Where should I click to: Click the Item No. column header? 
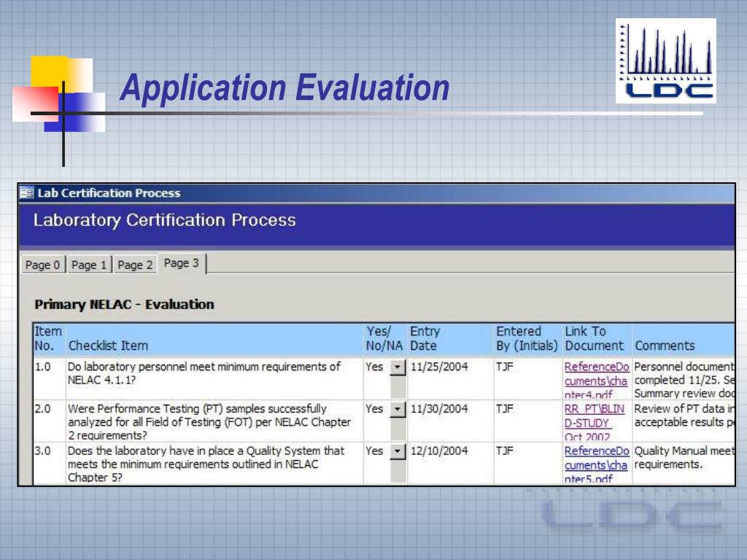[x=48, y=338]
